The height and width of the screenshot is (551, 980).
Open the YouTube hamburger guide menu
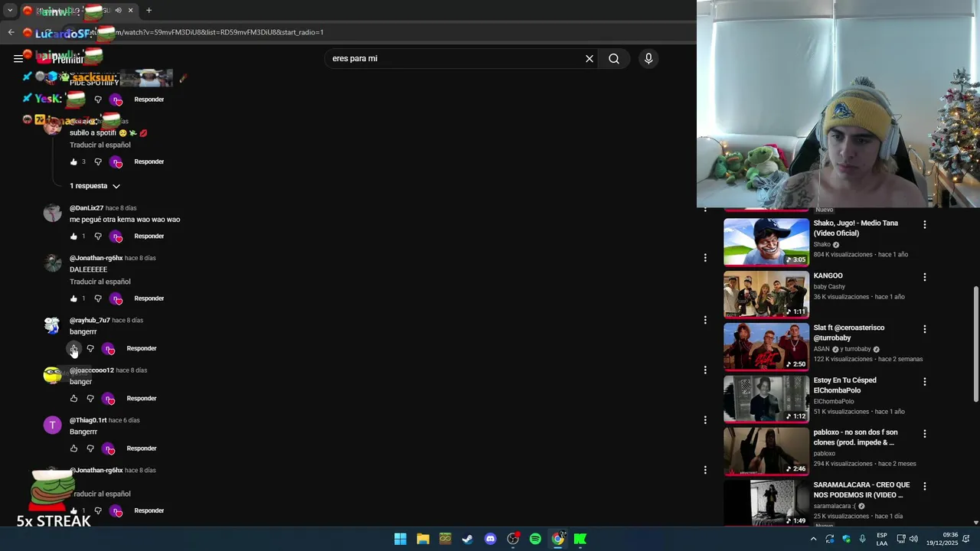point(18,58)
